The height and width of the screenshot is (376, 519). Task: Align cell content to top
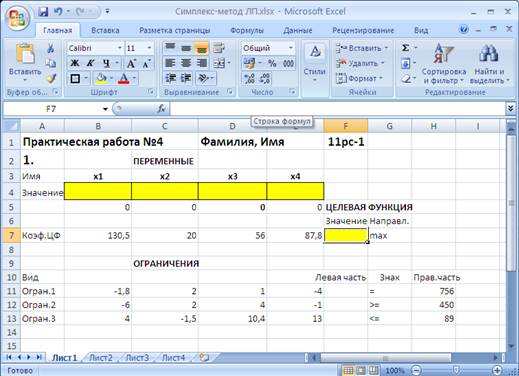click(170, 48)
